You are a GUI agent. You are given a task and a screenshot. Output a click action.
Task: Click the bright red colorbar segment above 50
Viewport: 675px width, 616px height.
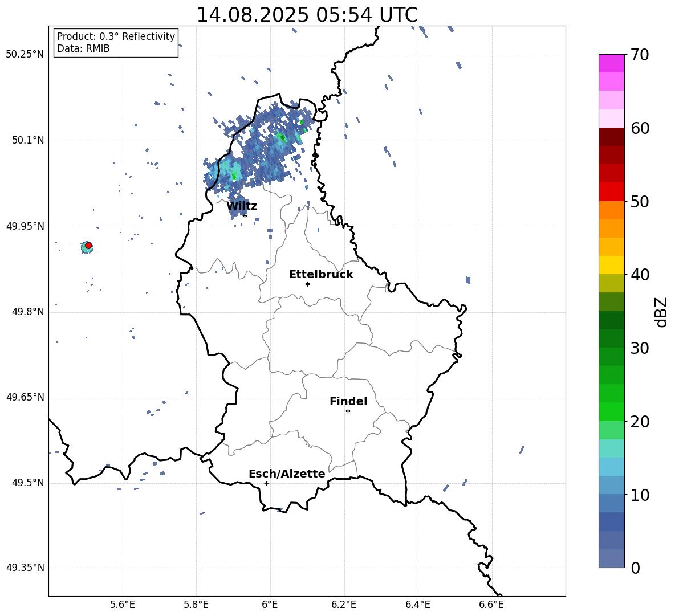[x=611, y=192]
